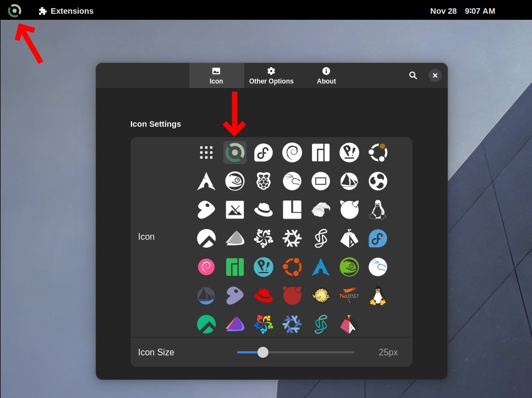This screenshot has height=398, width=532.
Task: Select the white Kali dragon logo
Action: pyautogui.click(x=292, y=181)
